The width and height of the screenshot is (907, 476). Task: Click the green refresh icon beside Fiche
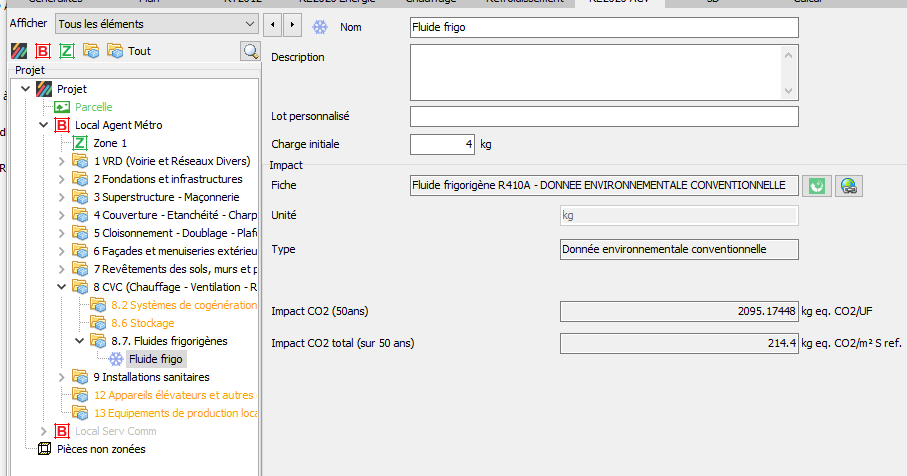click(x=817, y=186)
